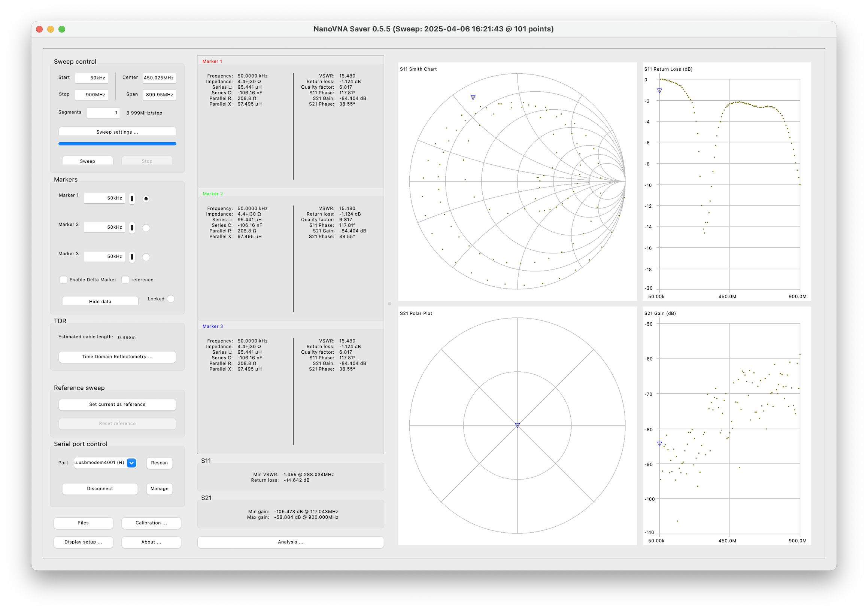Click the marker triangle on the S11 Return Loss plot
Screen dimensions: 868x612
pyautogui.click(x=659, y=91)
